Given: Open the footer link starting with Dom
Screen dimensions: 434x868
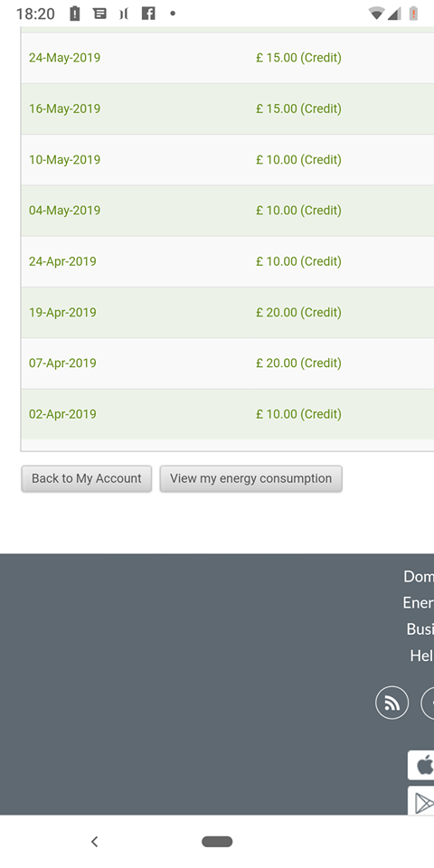Looking at the screenshot, I should pyautogui.click(x=419, y=576).
